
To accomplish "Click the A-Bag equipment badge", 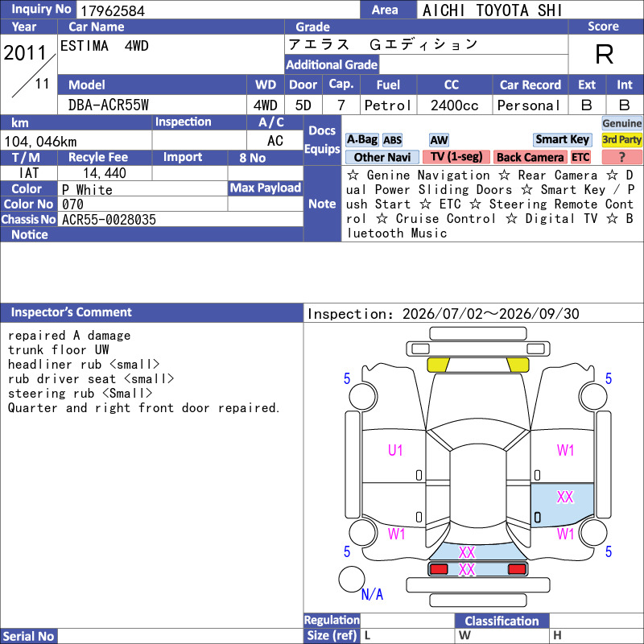I will (361, 140).
